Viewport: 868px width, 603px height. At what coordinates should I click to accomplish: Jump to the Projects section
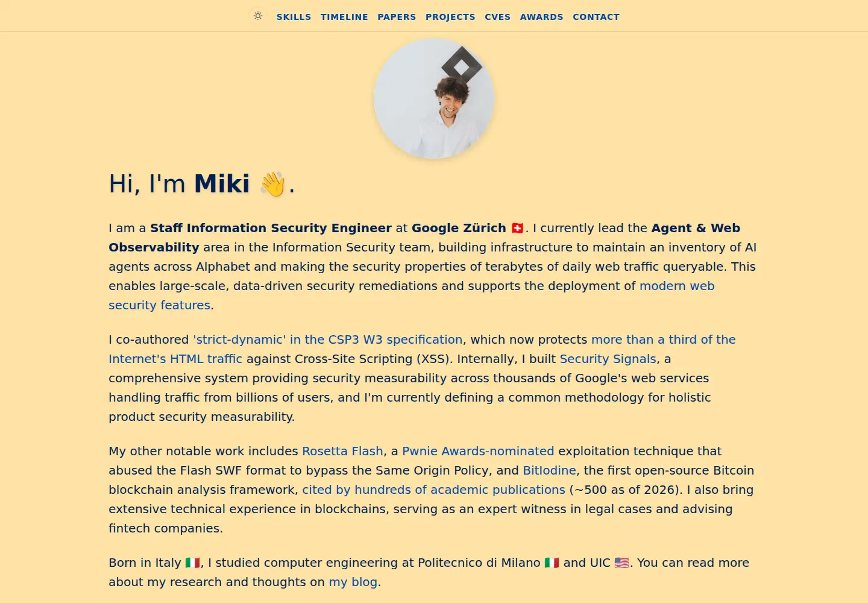[450, 17]
